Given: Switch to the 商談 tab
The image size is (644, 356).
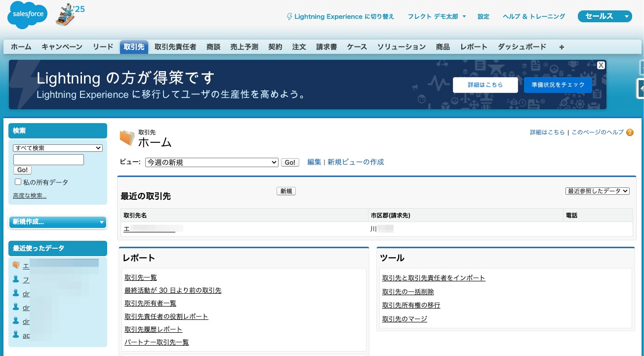Looking at the screenshot, I should [x=213, y=46].
